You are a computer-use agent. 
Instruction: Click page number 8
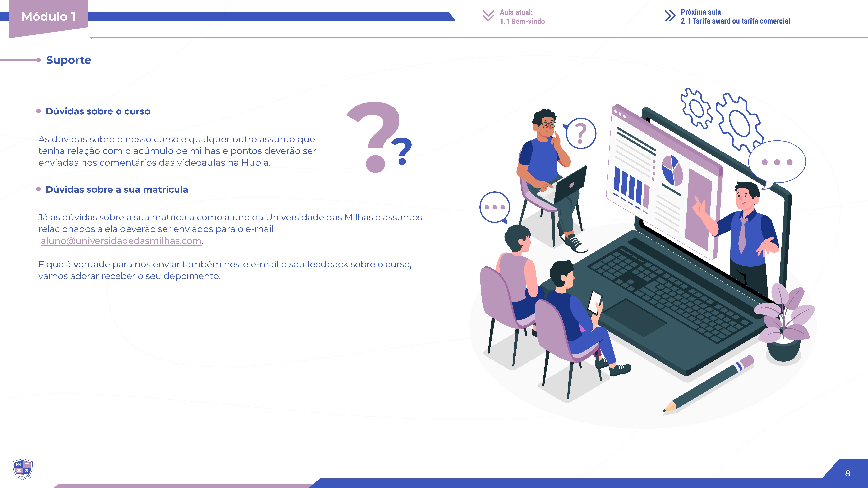point(847,473)
